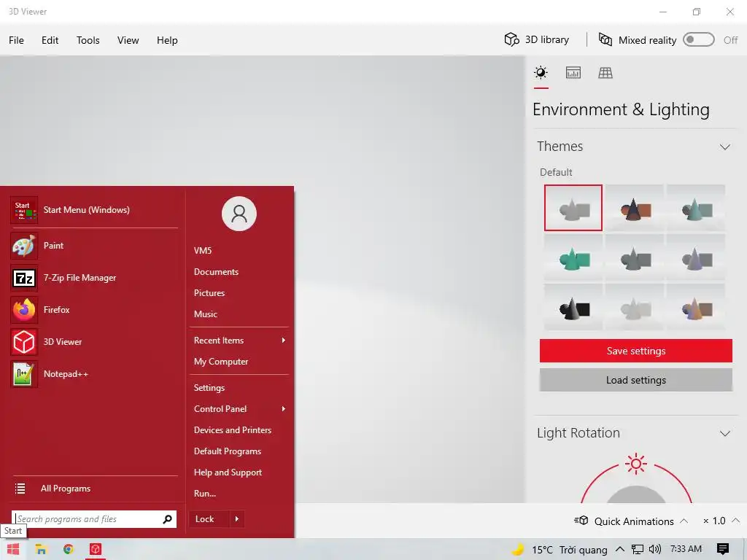Expand Control Panel submenu
The width and height of the screenshot is (747, 560).
(x=239, y=409)
